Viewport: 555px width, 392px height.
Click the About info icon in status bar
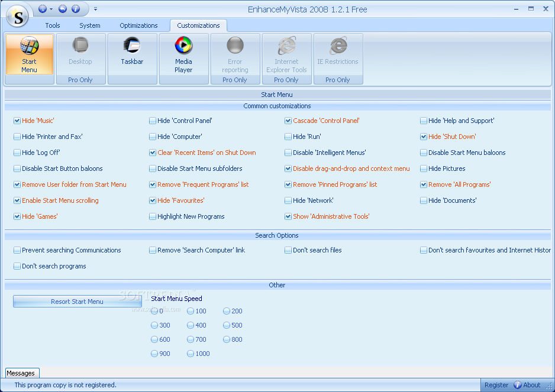(x=518, y=385)
